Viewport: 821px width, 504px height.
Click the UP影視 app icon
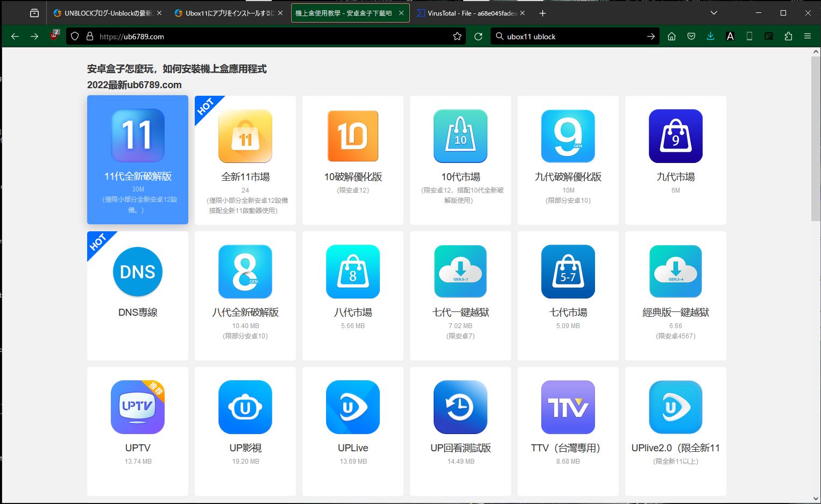pyautogui.click(x=245, y=407)
